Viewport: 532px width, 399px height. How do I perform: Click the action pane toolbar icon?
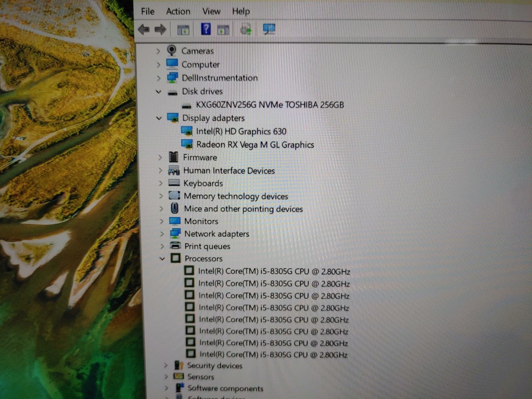tap(223, 30)
